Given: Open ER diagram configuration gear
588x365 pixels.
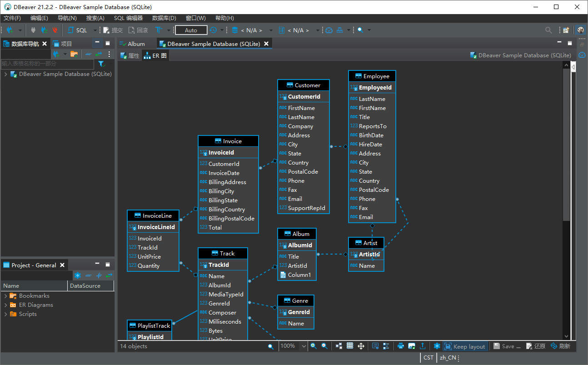Looking at the screenshot, I should click(437, 346).
